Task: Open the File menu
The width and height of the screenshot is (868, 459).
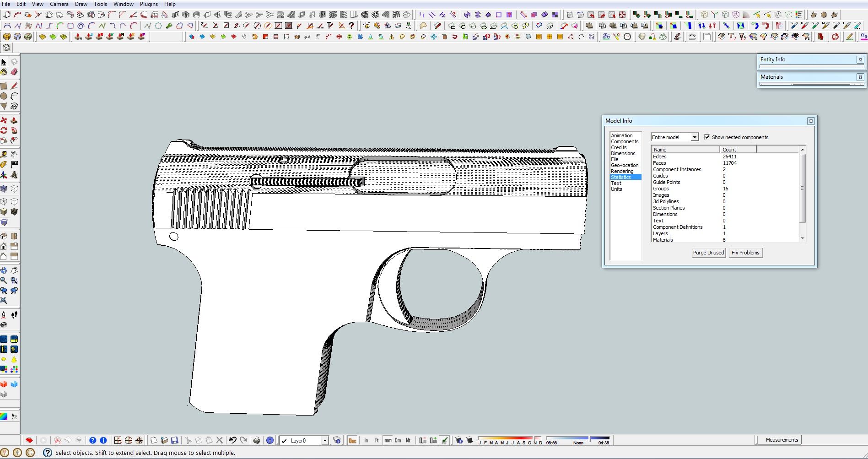Action: 6,4
